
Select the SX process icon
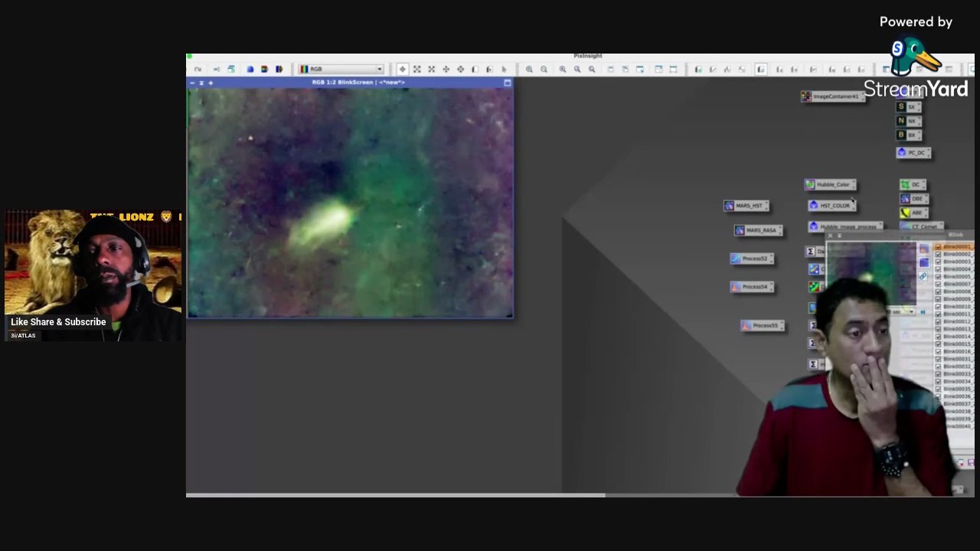coord(908,107)
